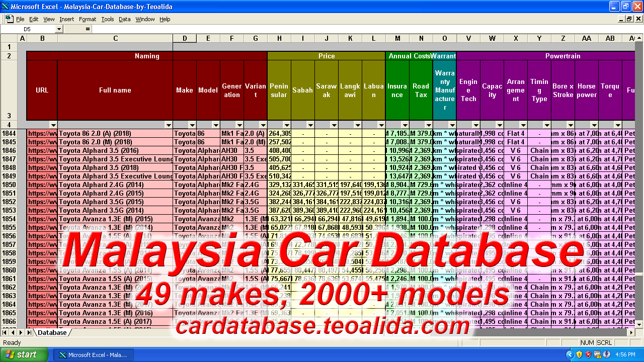Restore the workbook document window

(x=629, y=19)
